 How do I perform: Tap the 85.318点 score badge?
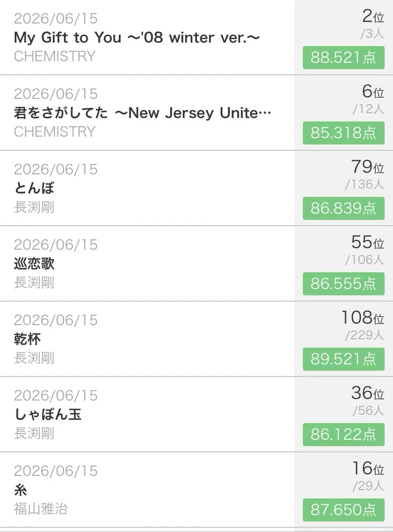click(x=343, y=133)
